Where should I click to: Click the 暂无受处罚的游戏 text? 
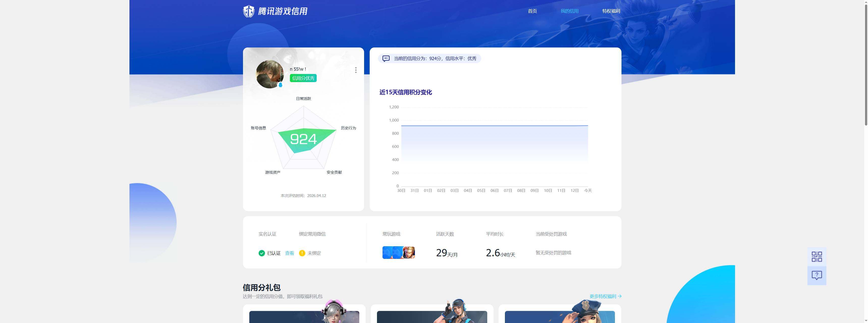click(553, 253)
